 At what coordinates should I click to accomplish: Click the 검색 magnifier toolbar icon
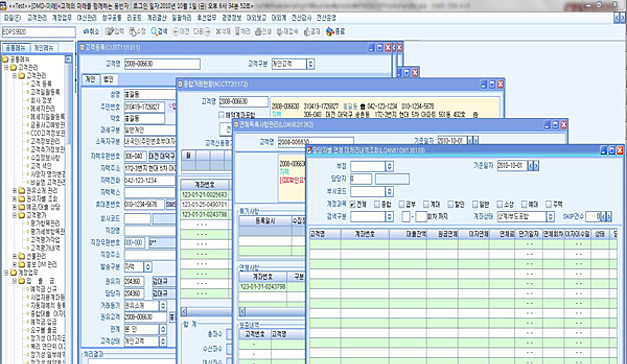(x=154, y=31)
